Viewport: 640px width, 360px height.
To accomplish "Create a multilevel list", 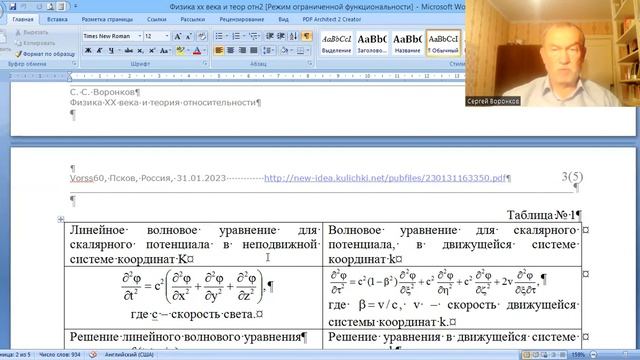I will [253, 36].
